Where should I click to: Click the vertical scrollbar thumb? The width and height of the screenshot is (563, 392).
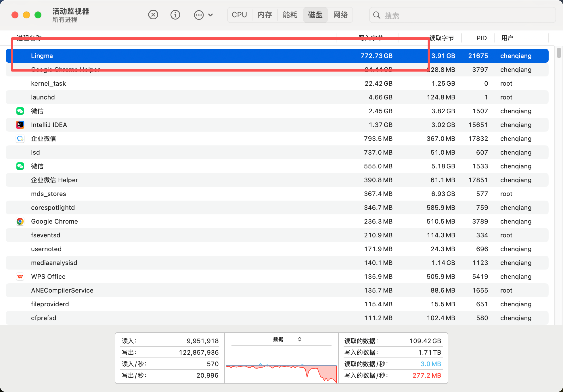coord(559,53)
